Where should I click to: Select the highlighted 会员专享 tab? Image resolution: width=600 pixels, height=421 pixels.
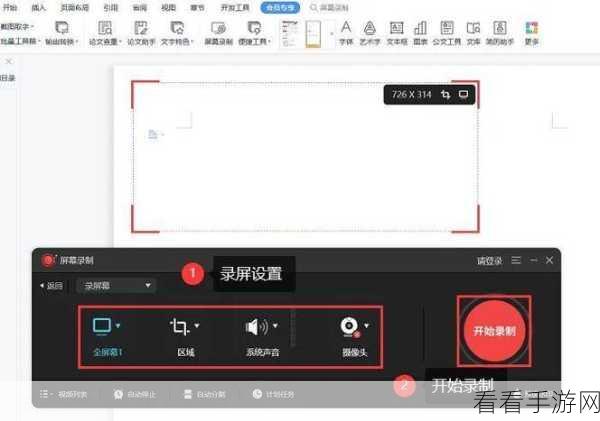[280, 7]
